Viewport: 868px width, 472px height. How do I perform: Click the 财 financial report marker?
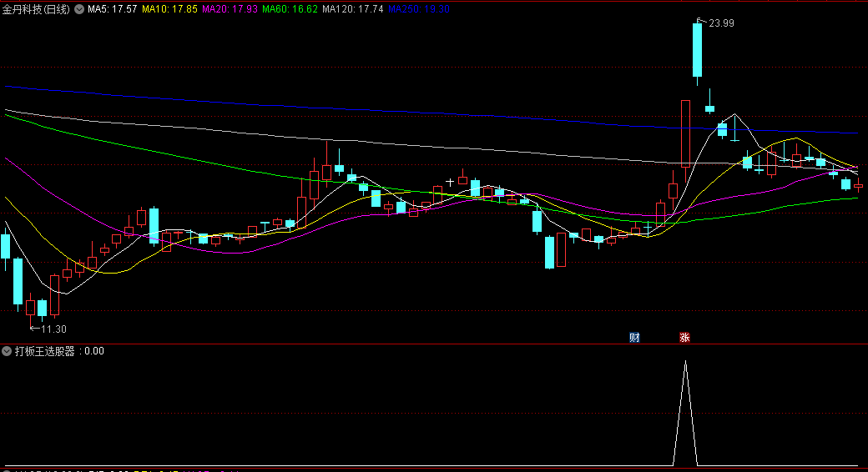click(634, 338)
